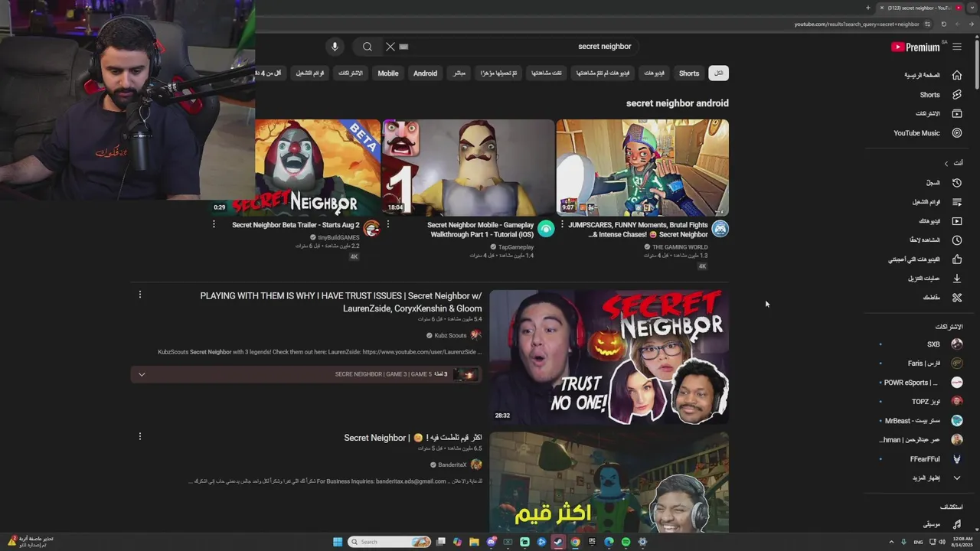Play BanderitaX اكثر قيم thumbnail

(609, 482)
